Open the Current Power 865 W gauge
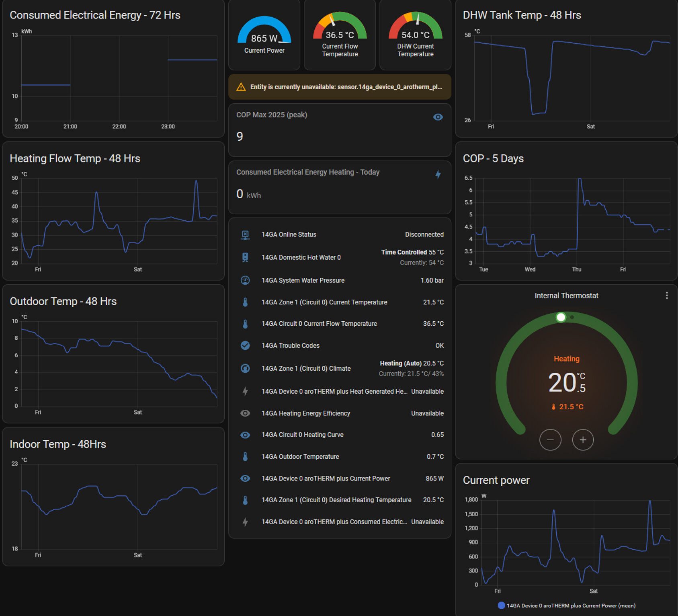The height and width of the screenshot is (616, 678). pos(264,35)
